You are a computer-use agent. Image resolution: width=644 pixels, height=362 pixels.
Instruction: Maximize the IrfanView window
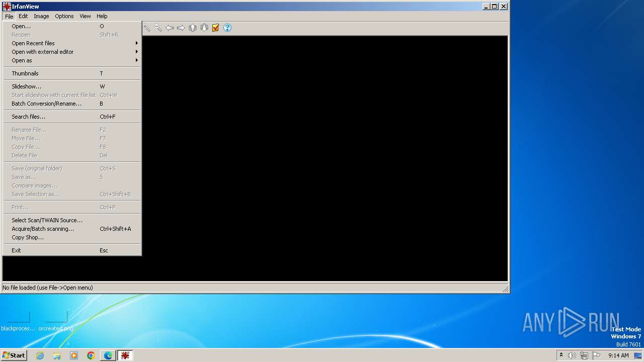pos(495,7)
